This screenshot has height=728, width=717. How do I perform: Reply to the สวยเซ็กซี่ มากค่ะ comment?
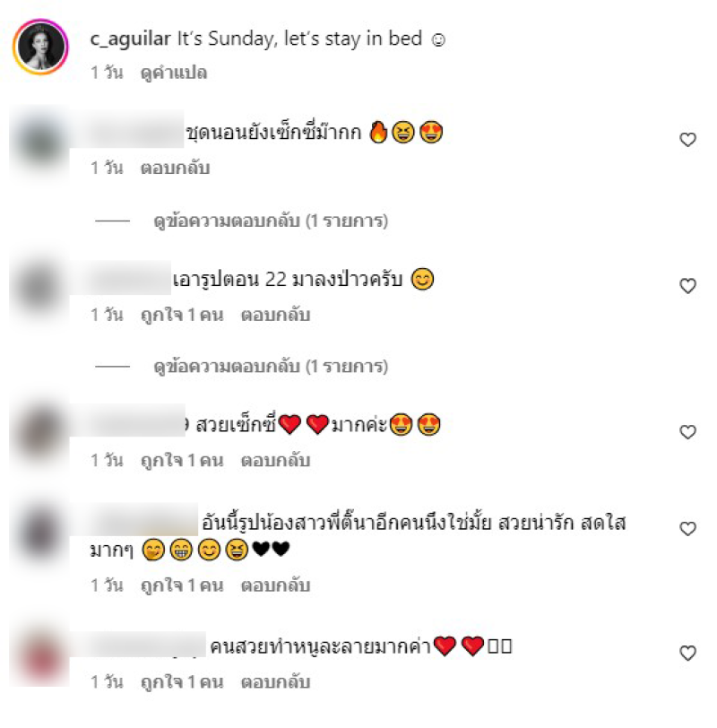pyautogui.click(x=275, y=461)
